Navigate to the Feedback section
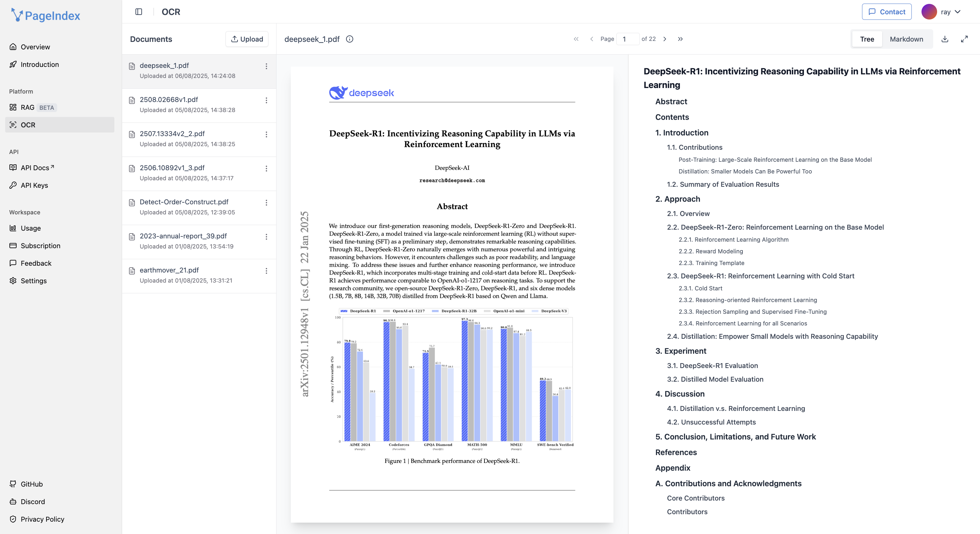This screenshot has width=980, height=534. tap(36, 263)
